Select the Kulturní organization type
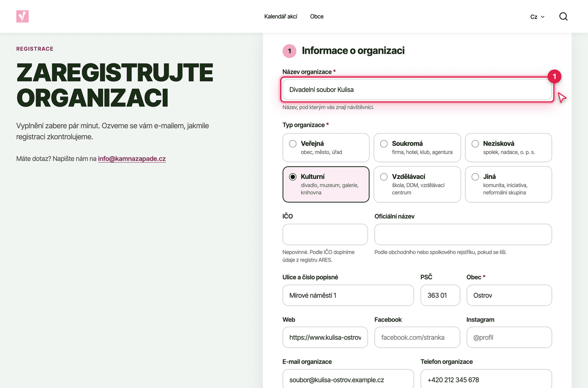The width and height of the screenshot is (588, 388). click(x=326, y=184)
